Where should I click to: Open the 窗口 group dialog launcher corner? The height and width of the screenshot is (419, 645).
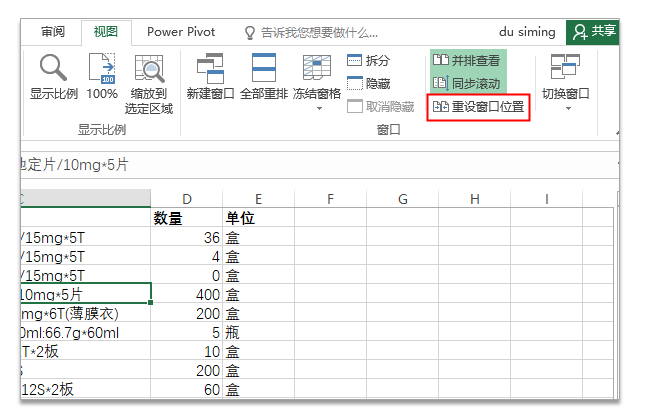click(x=617, y=132)
